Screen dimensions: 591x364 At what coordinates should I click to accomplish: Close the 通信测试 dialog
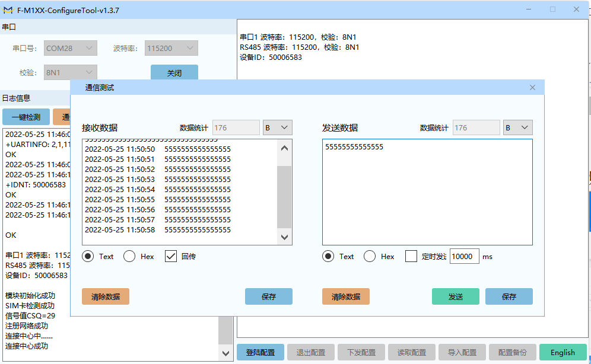click(x=532, y=87)
